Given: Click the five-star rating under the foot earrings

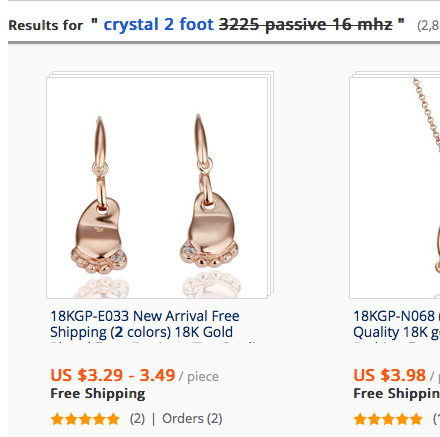Looking at the screenshot, I should [85, 419].
